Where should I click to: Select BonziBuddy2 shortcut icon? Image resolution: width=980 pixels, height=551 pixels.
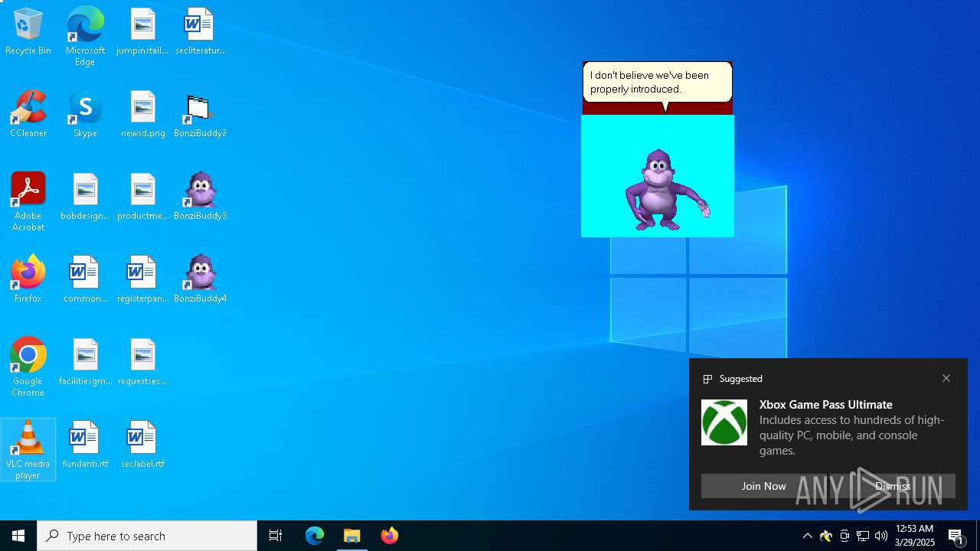tap(200, 114)
